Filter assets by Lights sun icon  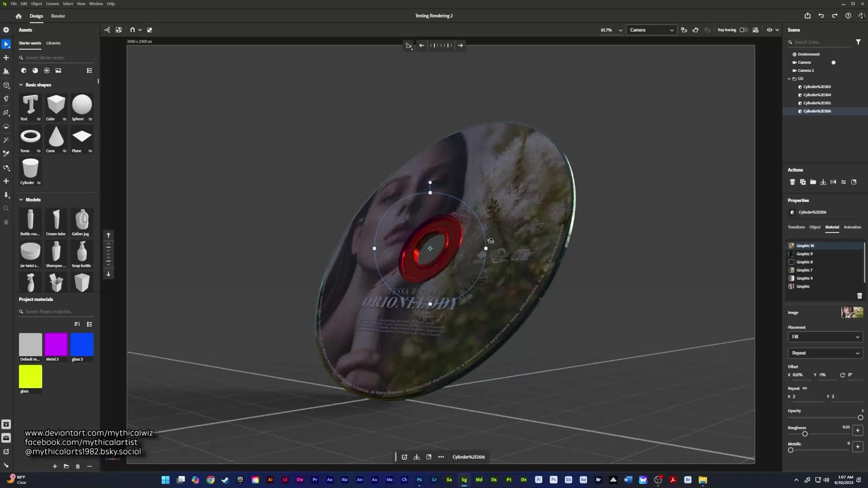click(x=47, y=70)
